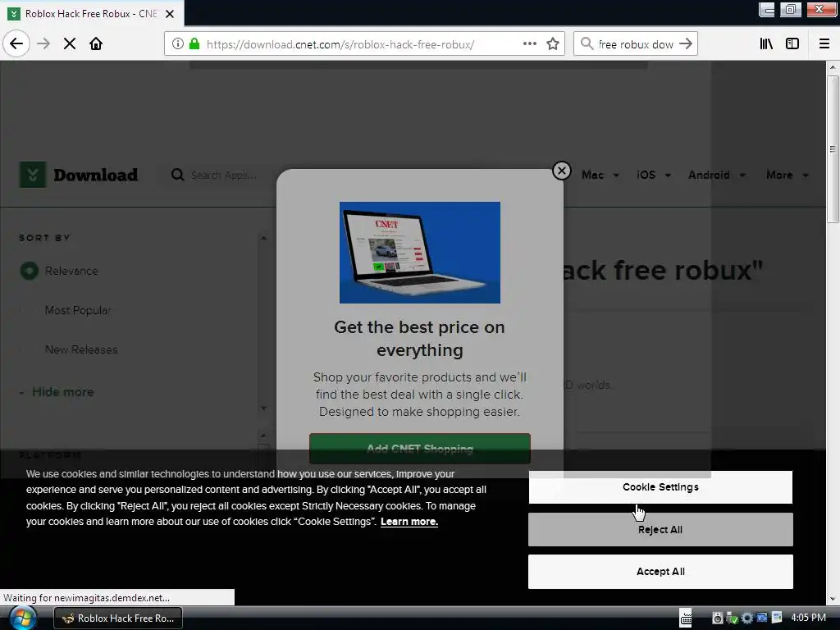Image resolution: width=840 pixels, height=630 pixels.
Task: Click the sort panel scroll down arrow
Action: [263, 409]
